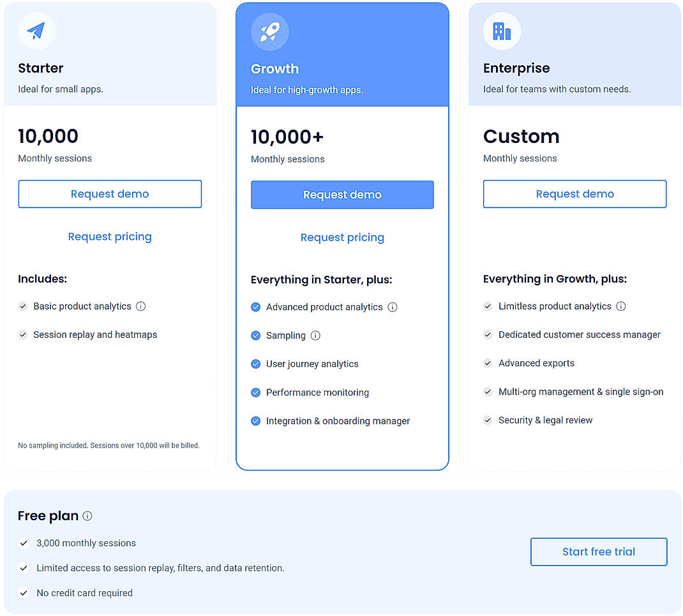This screenshot has width=683, height=616.
Task: Open the Limitless product analytics info tooltip
Action: (x=620, y=306)
